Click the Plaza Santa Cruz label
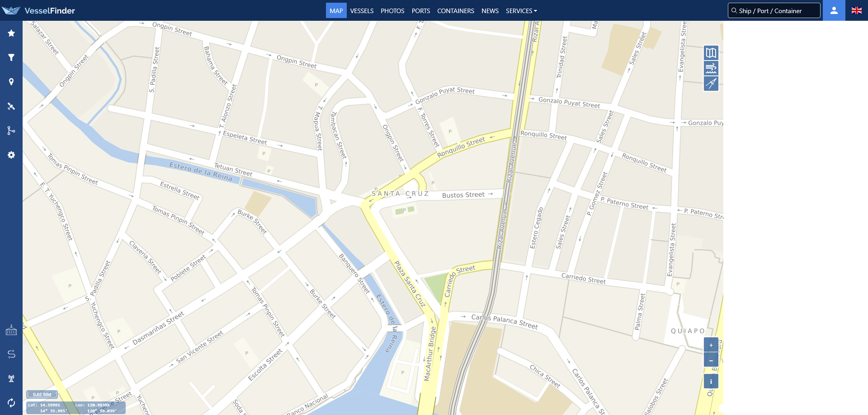Viewport: 868px width, 415px height. click(x=410, y=284)
